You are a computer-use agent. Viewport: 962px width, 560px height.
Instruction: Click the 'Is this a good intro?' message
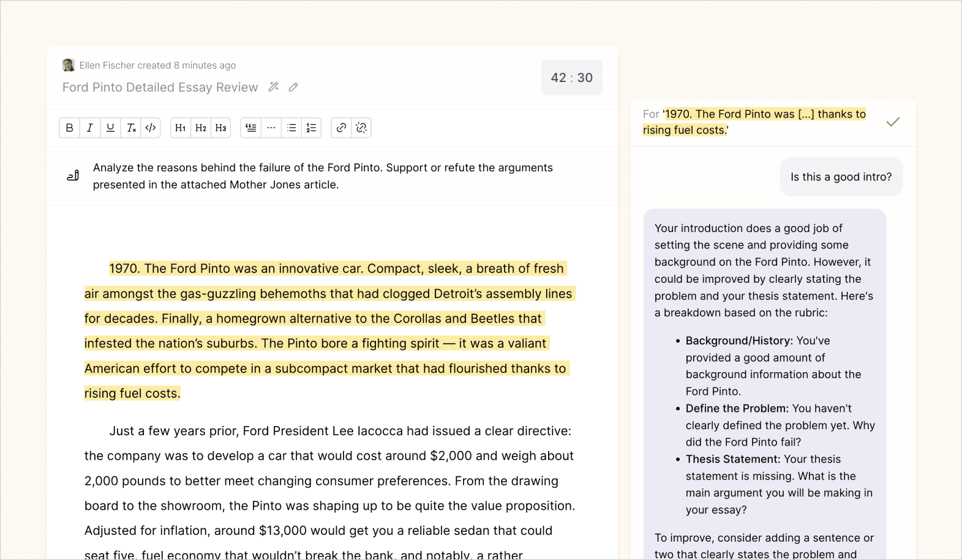tap(841, 177)
